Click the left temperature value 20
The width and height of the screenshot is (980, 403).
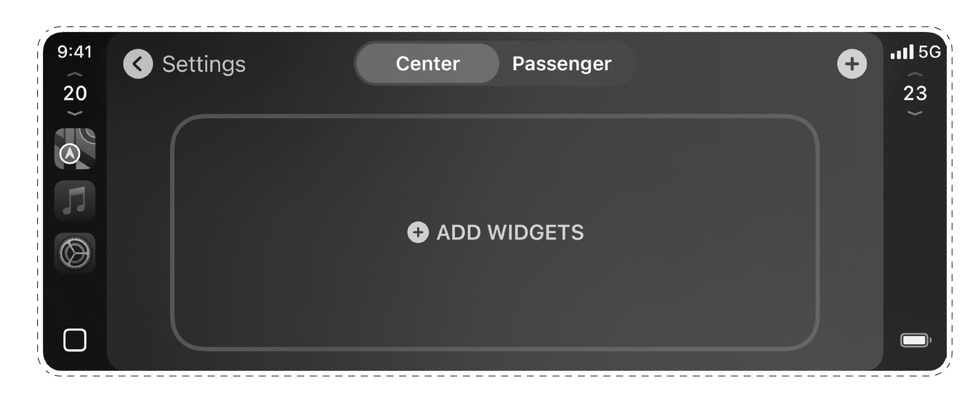pos(75,93)
